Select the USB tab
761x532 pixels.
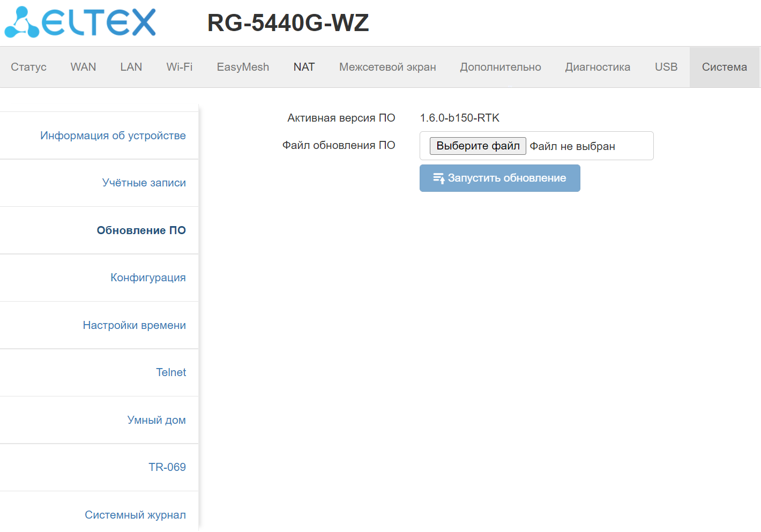pos(666,67)
